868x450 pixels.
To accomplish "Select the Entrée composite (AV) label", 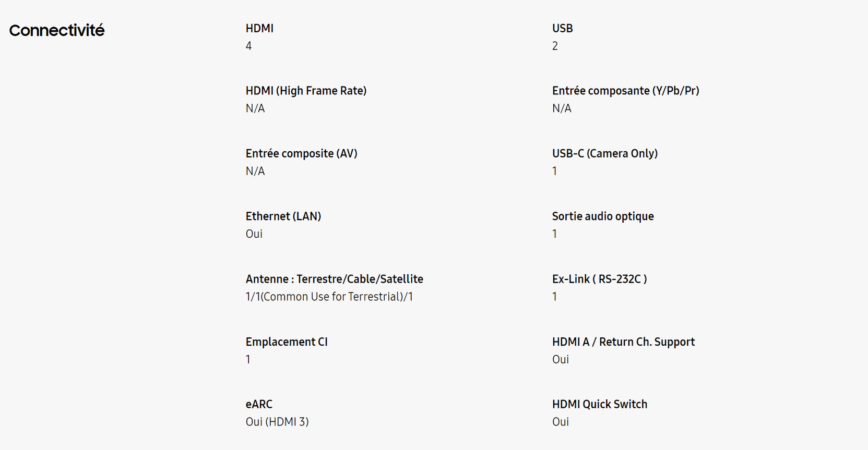I will coord(301,153).
